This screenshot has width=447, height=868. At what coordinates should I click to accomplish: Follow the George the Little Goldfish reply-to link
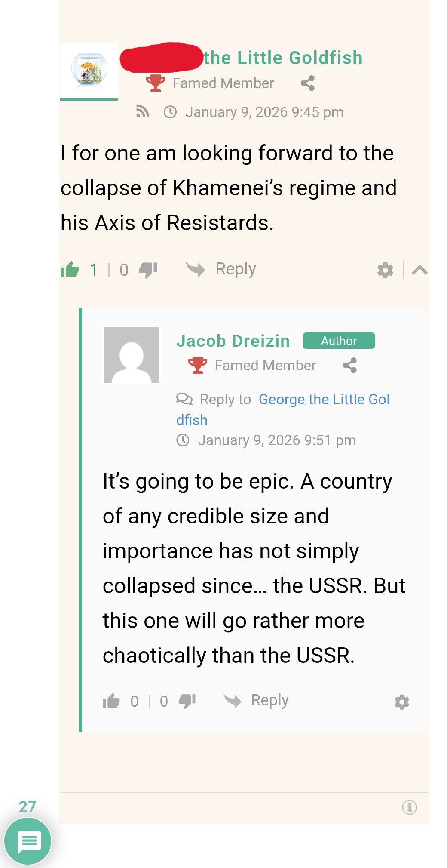pos(324,400)
